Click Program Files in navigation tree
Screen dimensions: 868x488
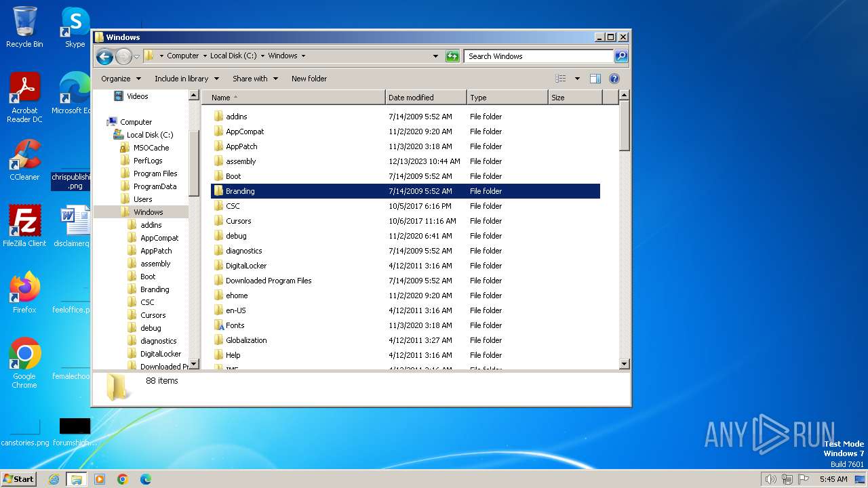point(155,174)
